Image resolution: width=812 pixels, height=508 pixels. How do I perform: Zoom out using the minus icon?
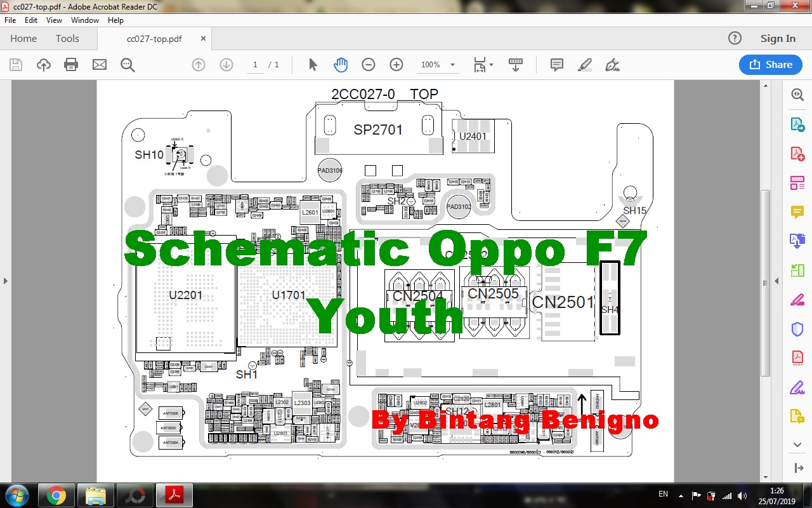(368, 64)
